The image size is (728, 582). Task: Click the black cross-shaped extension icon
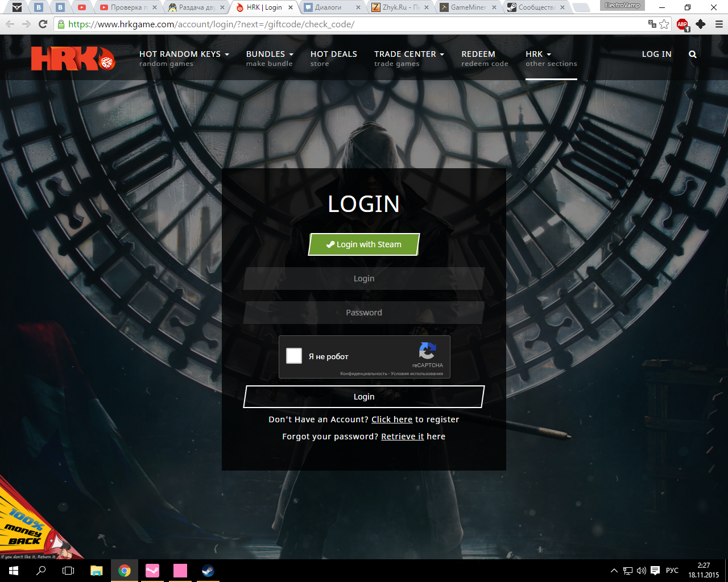point(701,24)
